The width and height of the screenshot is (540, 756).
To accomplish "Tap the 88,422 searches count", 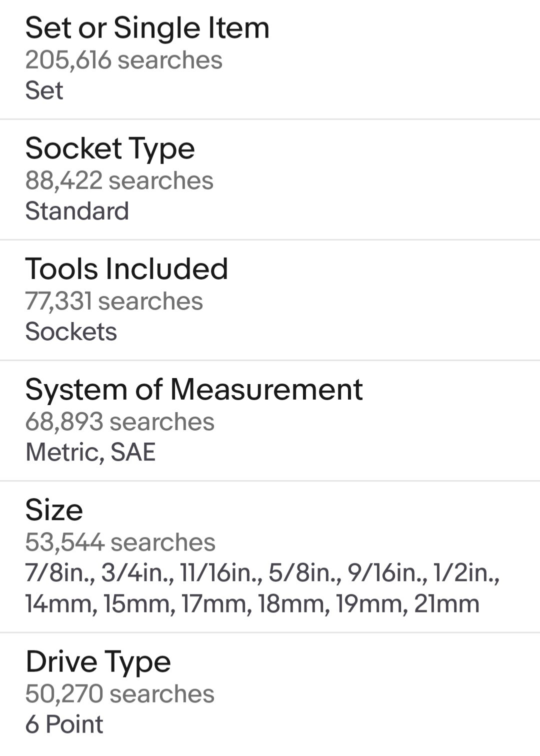I will [119, 181].
